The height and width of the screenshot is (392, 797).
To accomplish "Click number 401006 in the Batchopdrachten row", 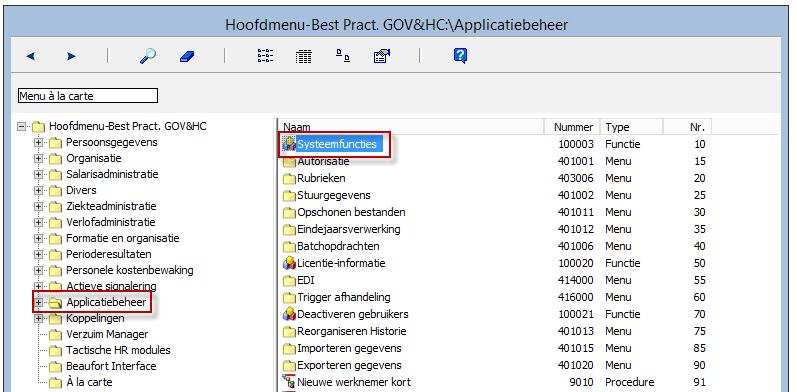I will 576,247.
